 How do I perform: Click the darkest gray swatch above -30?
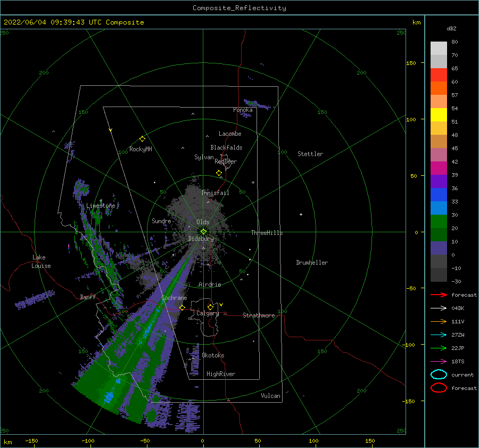(439, 275)
